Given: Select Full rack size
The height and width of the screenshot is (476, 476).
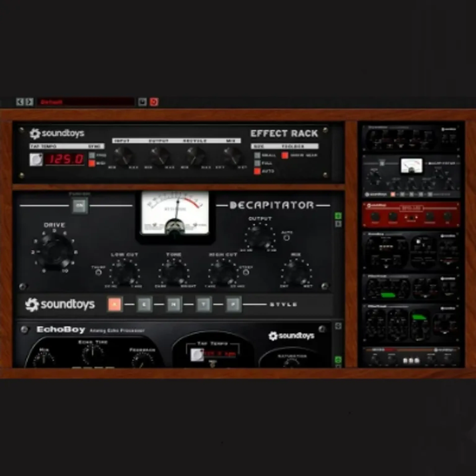Looking at the screenshot, I should click(x=257, y=163).
